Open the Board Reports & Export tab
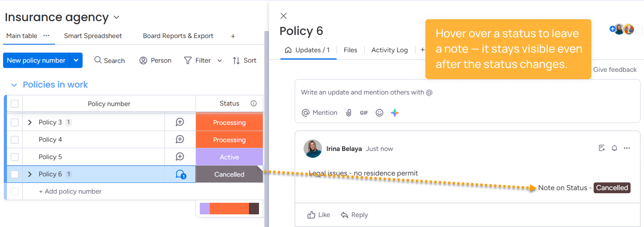The image size is (644, 227). (x=178, y=36)
